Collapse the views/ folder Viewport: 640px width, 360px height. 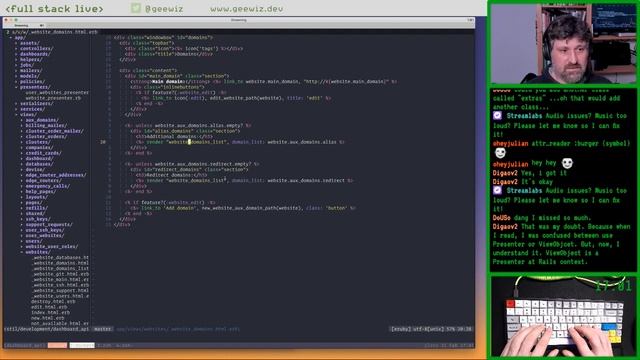28,115
